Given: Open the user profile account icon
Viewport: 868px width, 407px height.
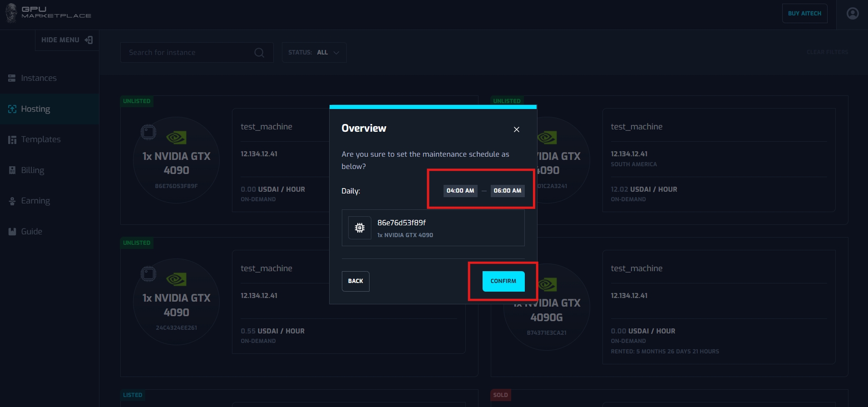Looking at the screenshot, I should pyautogui.click(x=853, y=14).
